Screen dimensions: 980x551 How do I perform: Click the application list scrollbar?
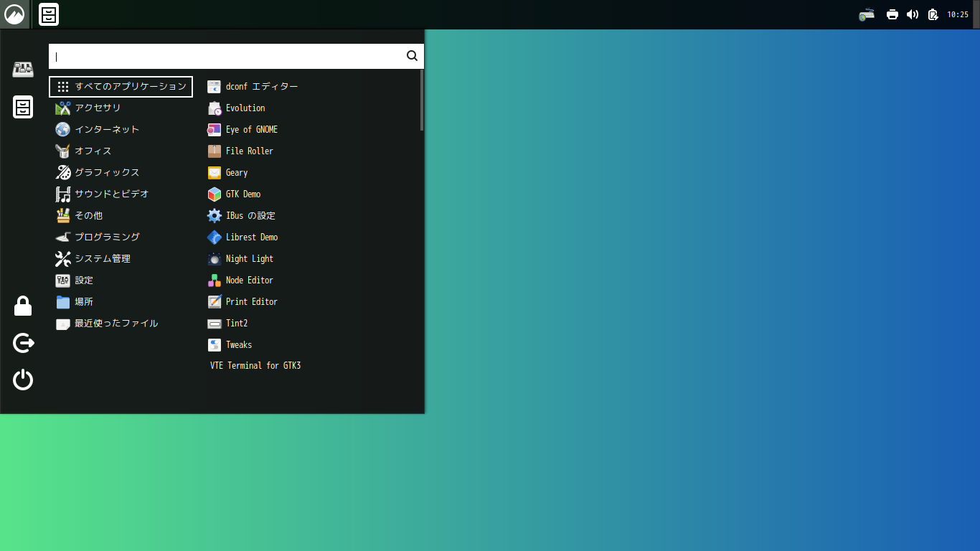tap(422, 100)
